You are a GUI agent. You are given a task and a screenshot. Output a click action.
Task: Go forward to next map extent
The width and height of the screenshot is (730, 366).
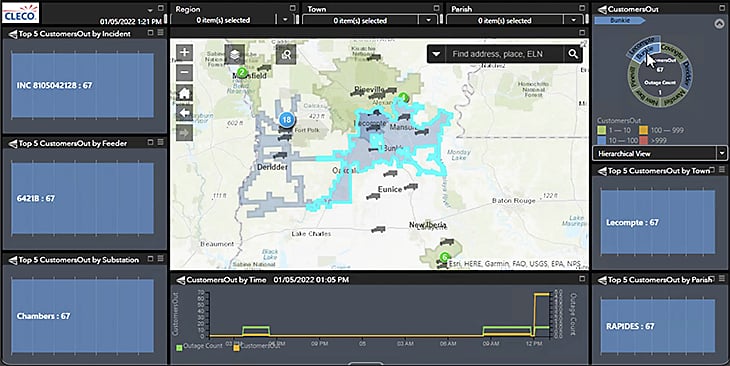[184, 133]
